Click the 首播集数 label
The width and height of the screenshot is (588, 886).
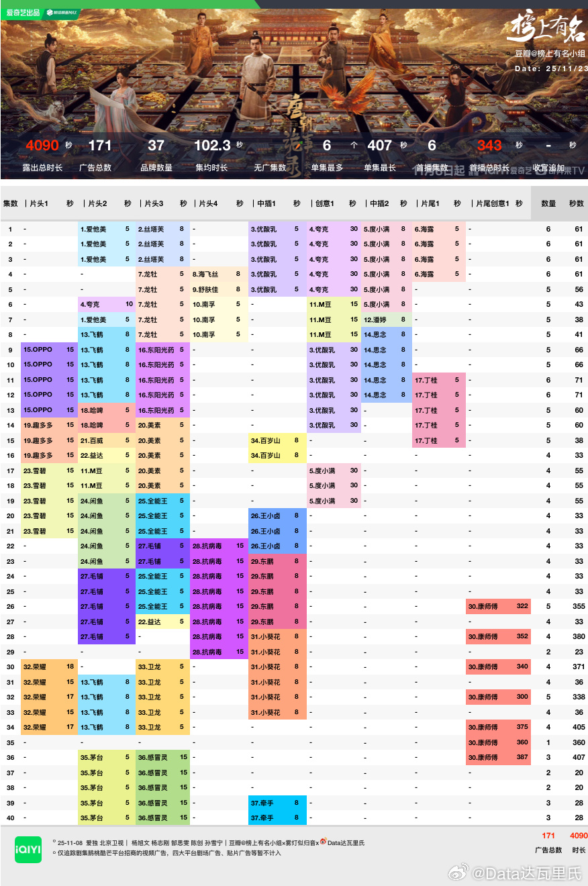click(x=432, y=168)
